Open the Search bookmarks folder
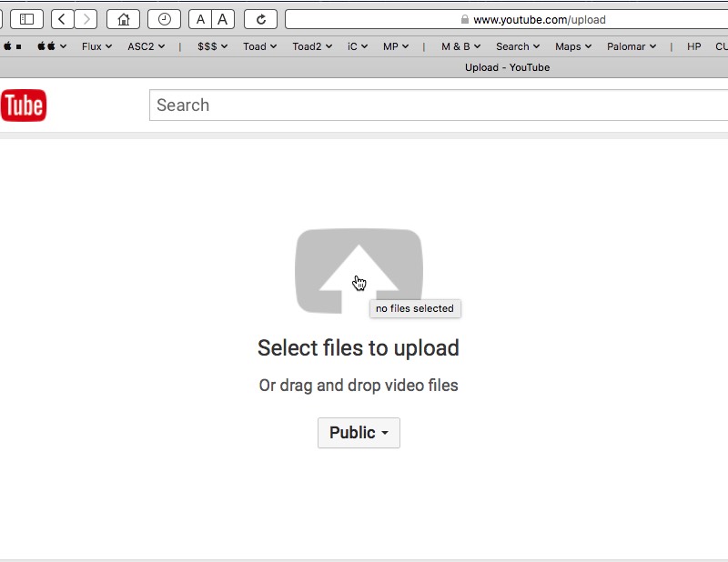728x562 pixels. click(518, 46)
